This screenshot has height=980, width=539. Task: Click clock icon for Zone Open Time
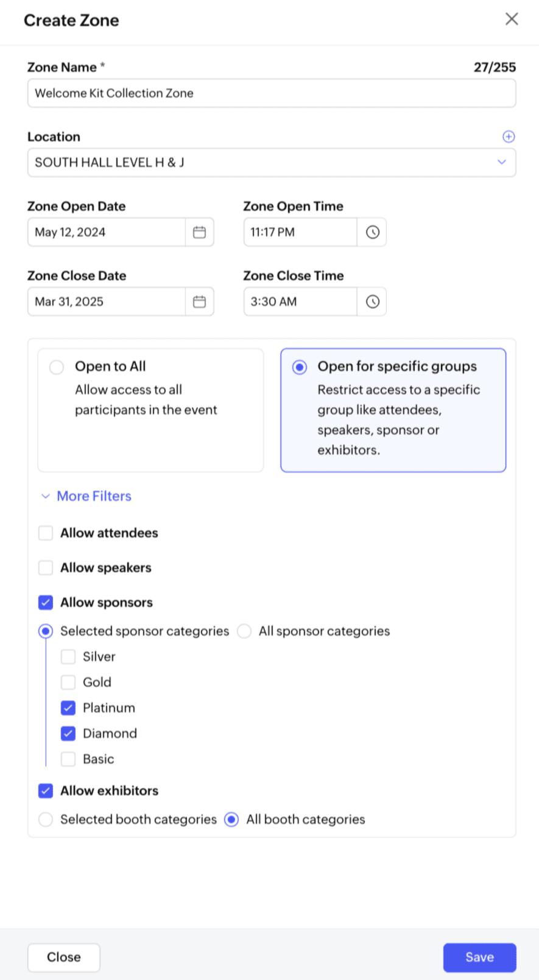point(372,232)
